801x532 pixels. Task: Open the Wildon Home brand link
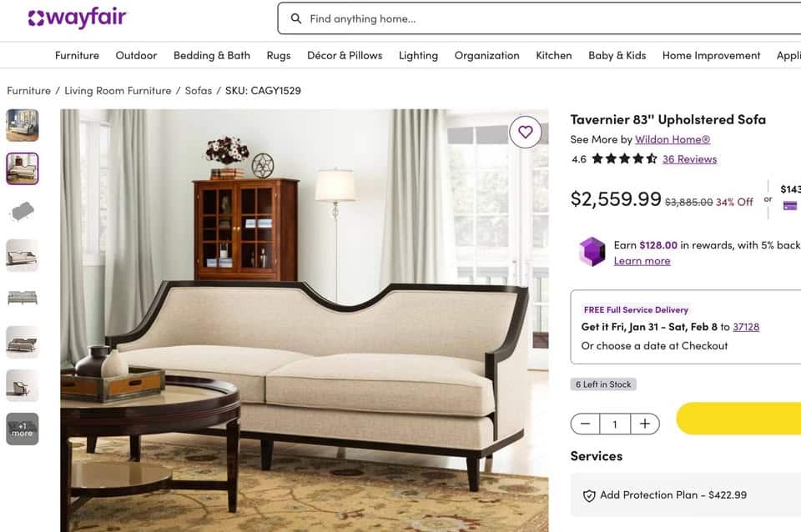[x=673, y=139]
